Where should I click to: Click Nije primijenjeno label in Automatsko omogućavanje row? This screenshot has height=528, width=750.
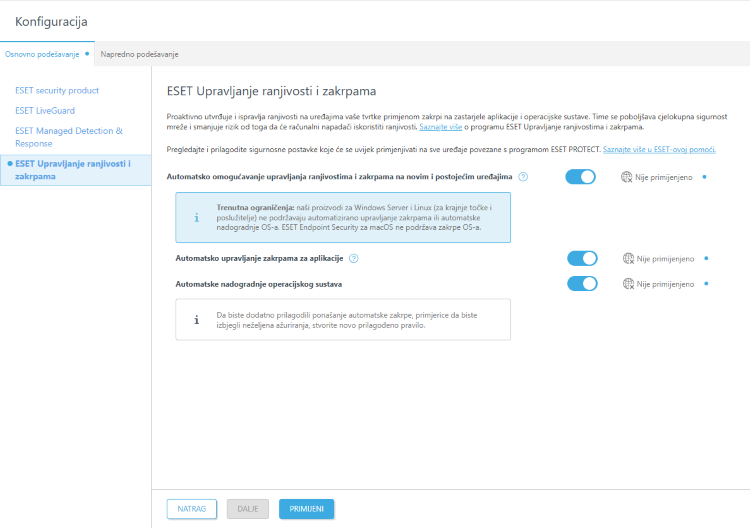[663, 177]
